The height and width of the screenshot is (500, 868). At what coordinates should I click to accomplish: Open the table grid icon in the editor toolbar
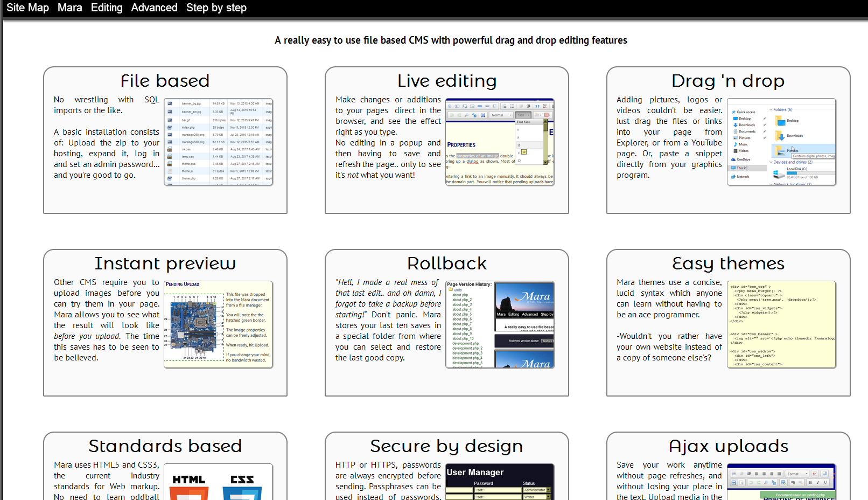(546, 115)
